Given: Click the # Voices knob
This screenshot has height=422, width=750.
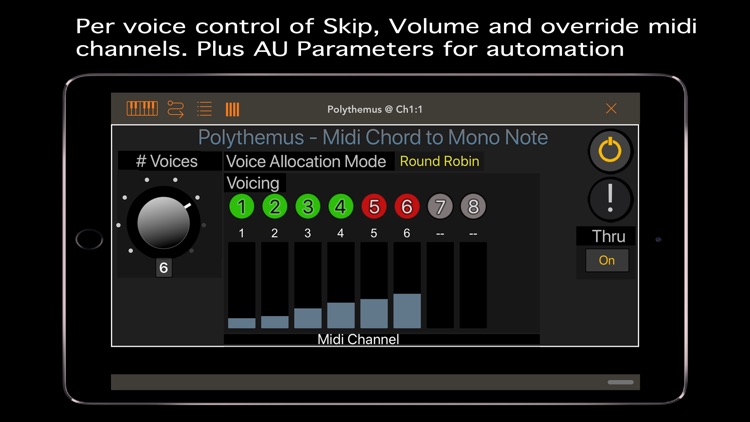Looking at the screenshot, I should point(164,222).
